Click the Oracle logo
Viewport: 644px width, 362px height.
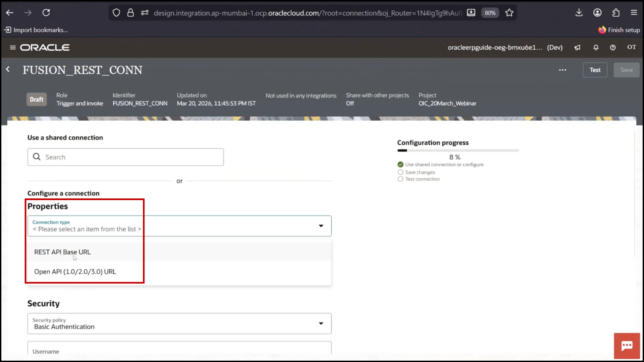[x=45, y=47]
